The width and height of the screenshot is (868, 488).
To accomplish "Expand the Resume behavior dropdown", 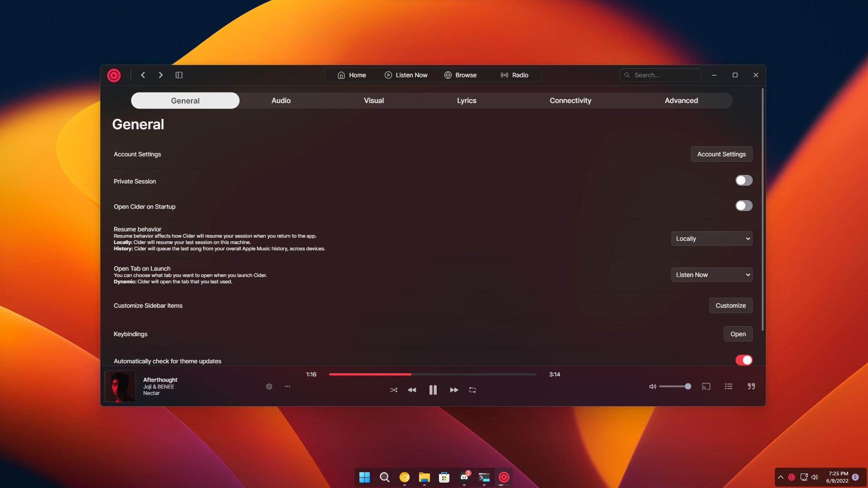I will (712, 239).
